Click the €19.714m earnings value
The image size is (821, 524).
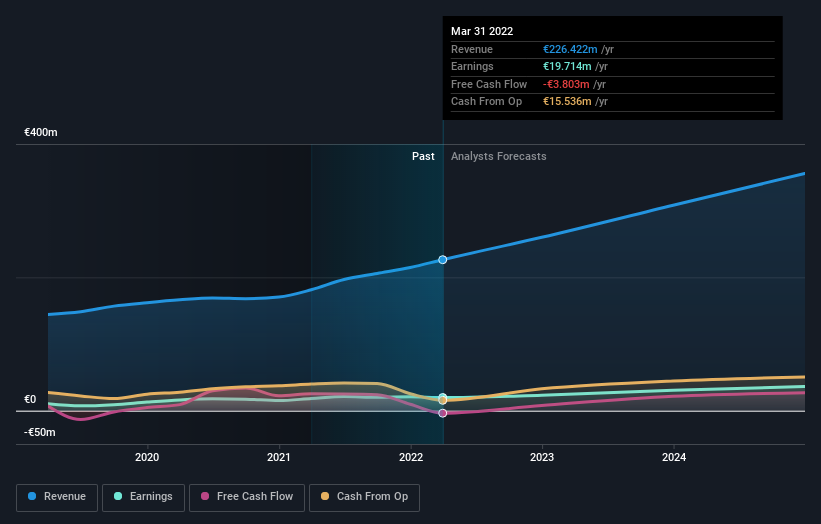click(567, 66)
